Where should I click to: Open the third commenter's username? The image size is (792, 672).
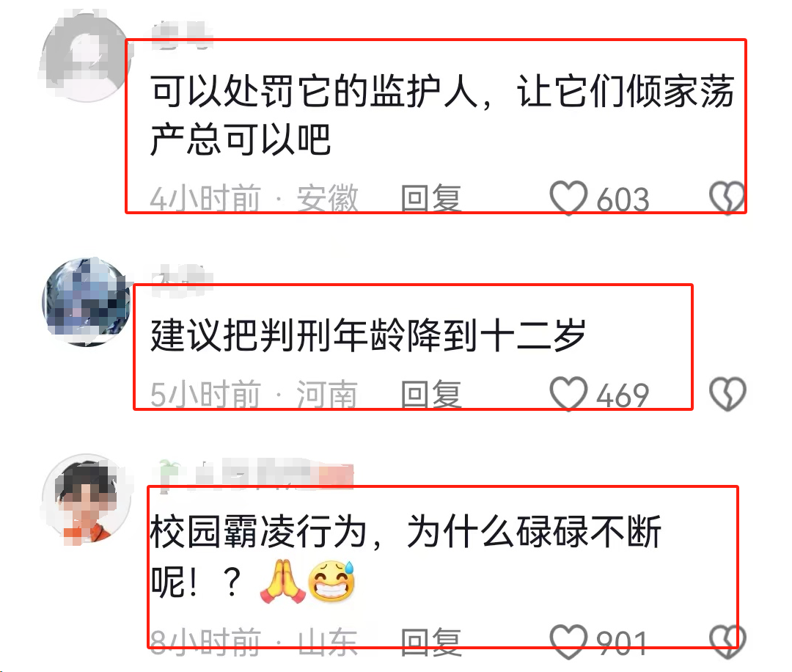[x=252, y=475]
